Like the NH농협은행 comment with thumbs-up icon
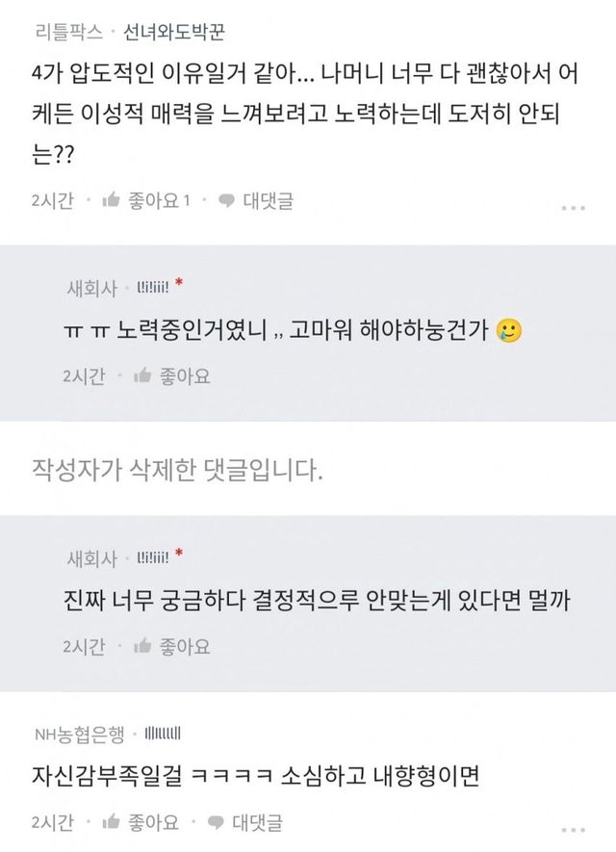The height and width of the screenshot is (852, 616). point(111,822)
